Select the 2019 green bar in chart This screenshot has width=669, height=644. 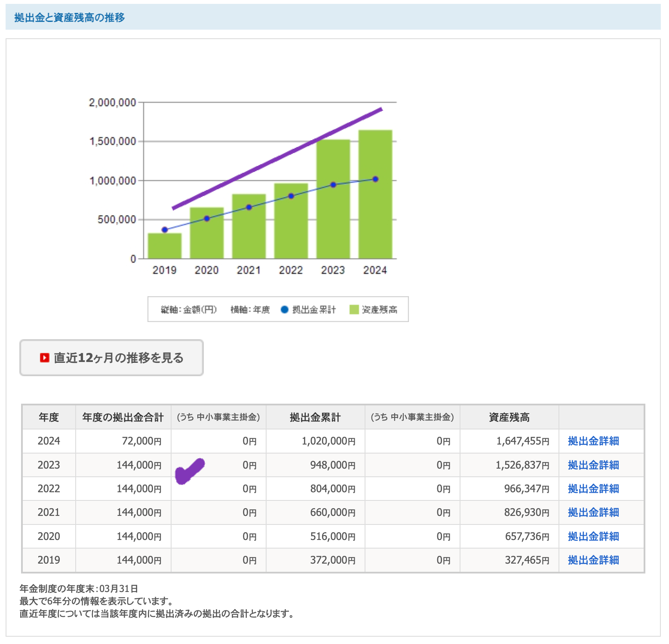coord(165,246)
